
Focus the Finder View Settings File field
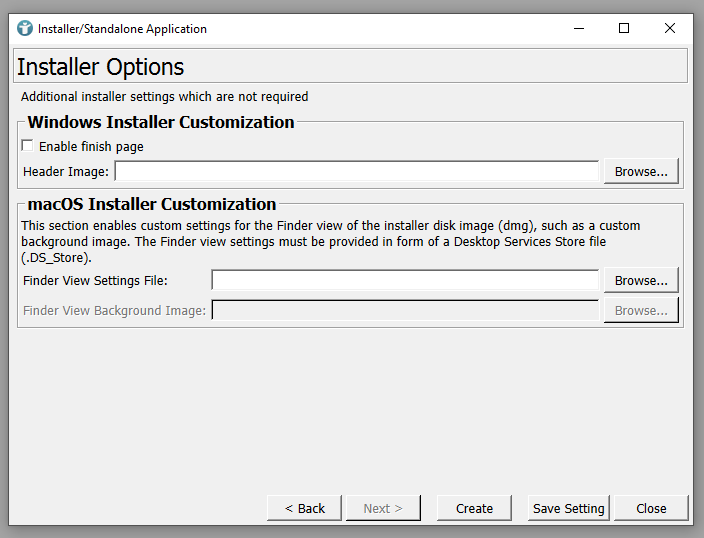coord(405,280)
